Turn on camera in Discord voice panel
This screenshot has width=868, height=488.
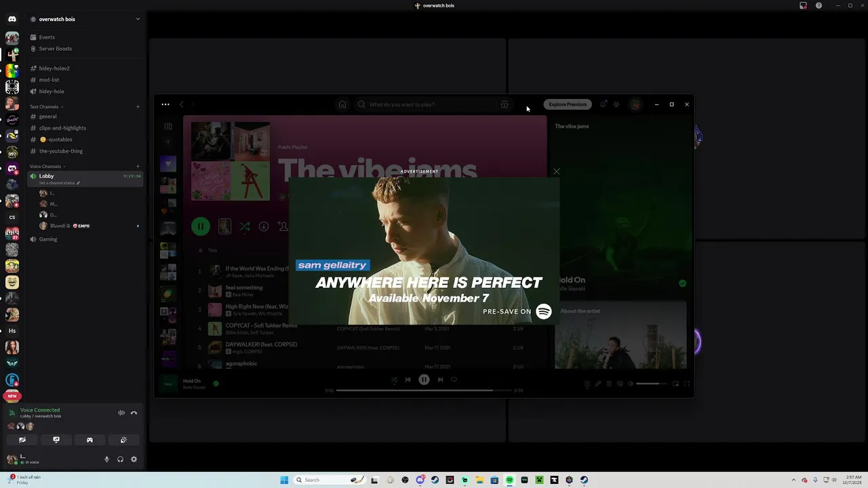tap(22, 440)
